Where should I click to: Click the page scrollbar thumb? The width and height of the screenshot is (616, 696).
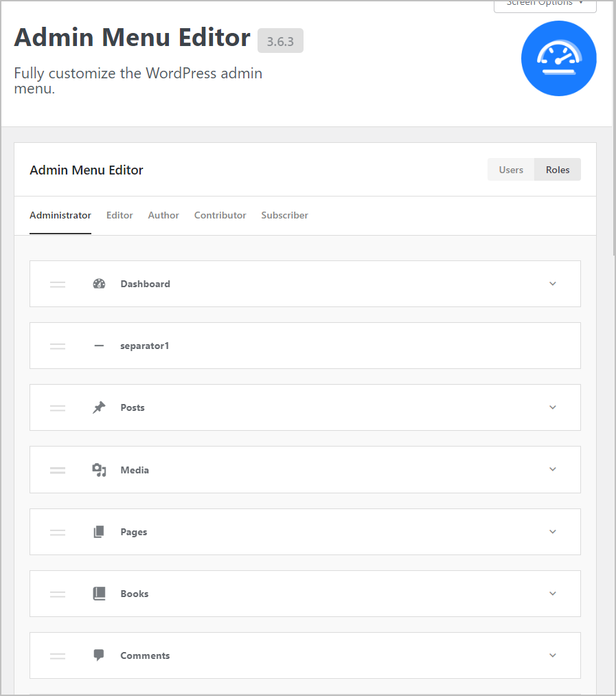[x=614, y=128]
